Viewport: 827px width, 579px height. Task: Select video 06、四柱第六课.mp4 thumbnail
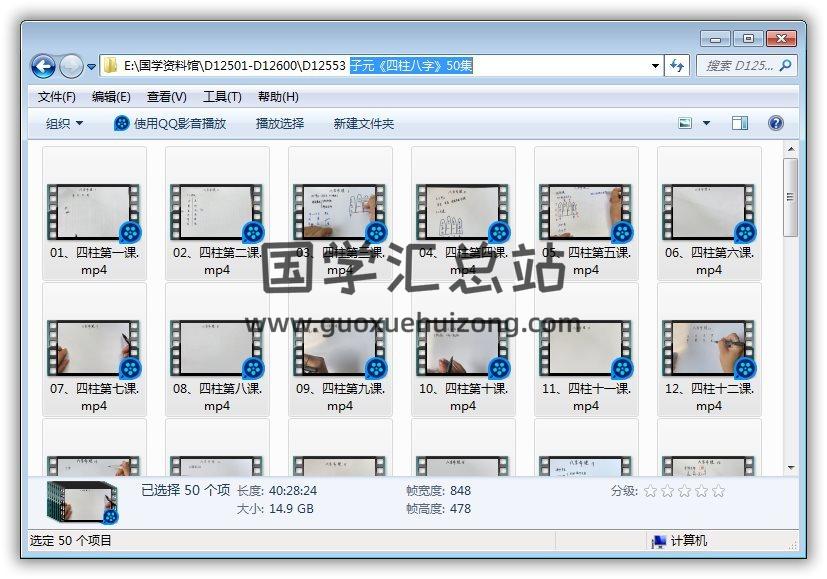click(x=709, y=211)
